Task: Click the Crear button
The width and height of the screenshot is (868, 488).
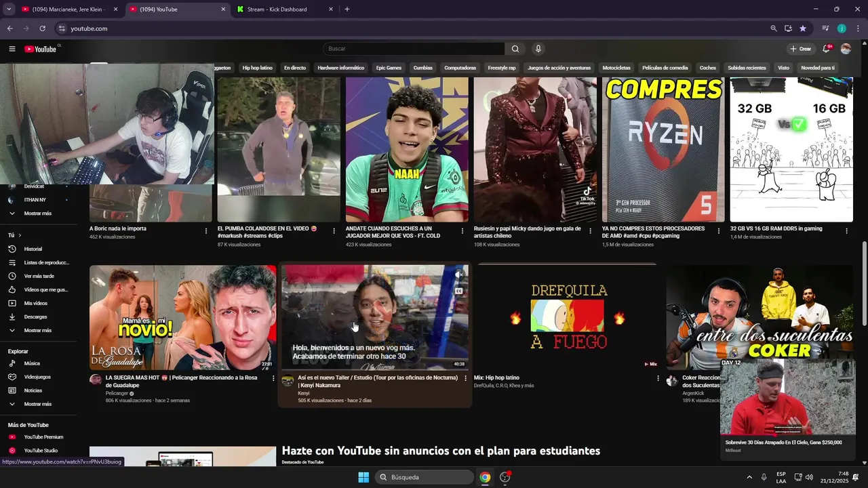Action: point(801,49)
